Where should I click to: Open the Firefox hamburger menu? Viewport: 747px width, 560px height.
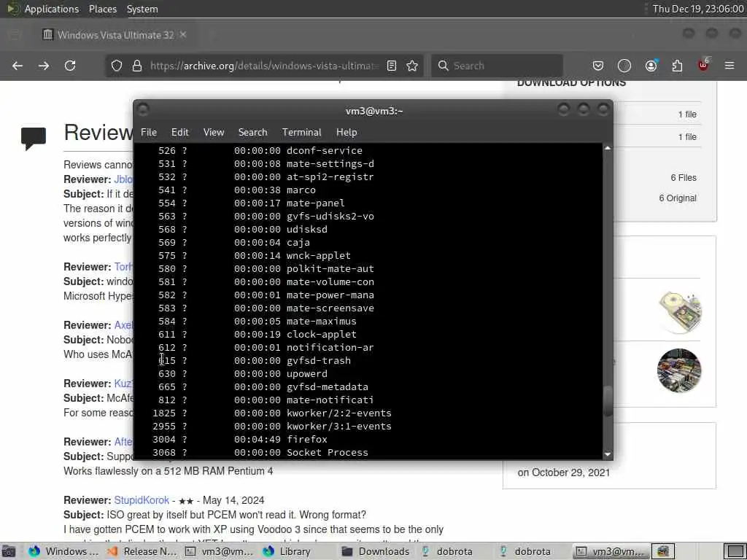tap(729, 66)
